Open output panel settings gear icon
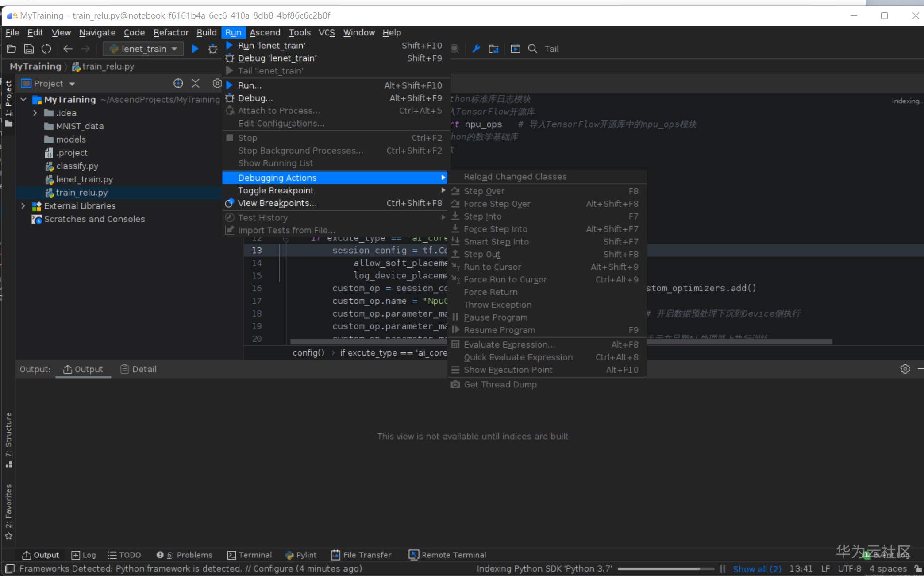924x576 pixels. click(x=905, y=369)
